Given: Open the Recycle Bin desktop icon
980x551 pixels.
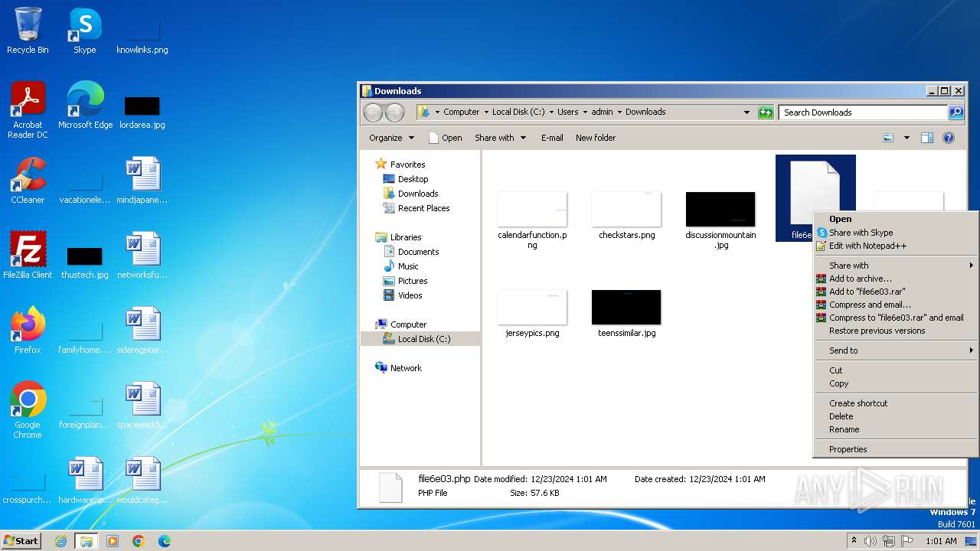Looking at the screenshot, I should click(28, 31).
